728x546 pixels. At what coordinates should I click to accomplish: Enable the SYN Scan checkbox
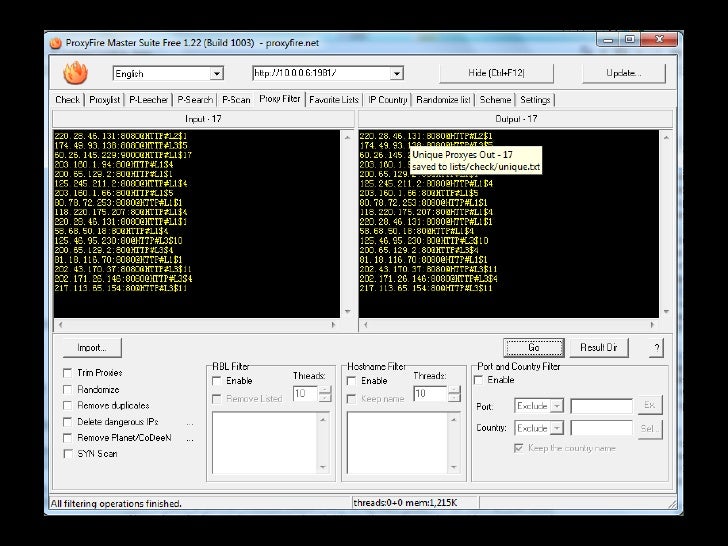pyautogui.click(x=68, y=454)
